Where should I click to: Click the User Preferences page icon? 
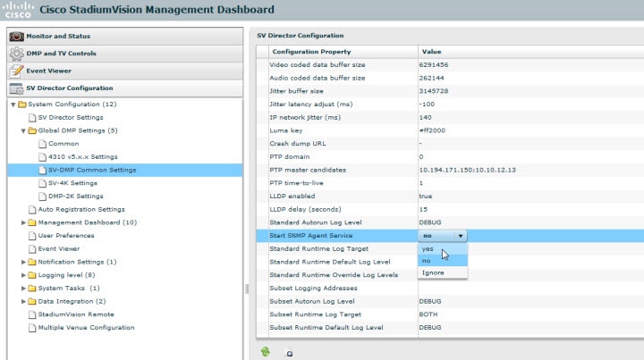coord(32,236)
